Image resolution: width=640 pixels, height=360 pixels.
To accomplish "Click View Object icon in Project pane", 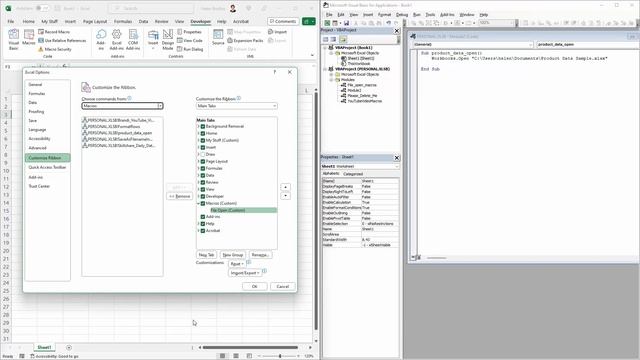I will 333,40.
